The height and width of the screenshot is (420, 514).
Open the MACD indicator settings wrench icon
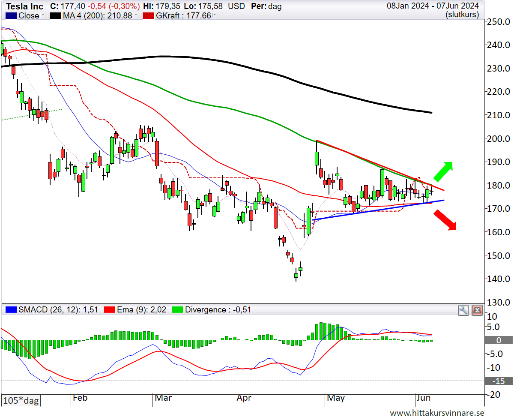pos(463,310)
